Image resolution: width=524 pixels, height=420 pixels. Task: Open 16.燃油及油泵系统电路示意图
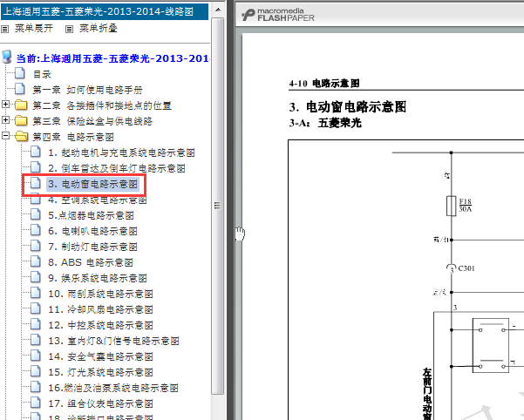coord(113,388)
